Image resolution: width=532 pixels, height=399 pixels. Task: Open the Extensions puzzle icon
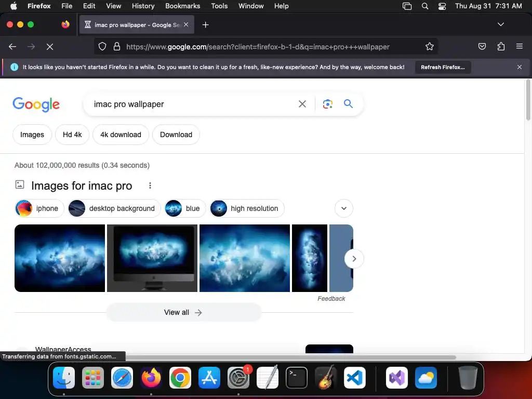501,46
